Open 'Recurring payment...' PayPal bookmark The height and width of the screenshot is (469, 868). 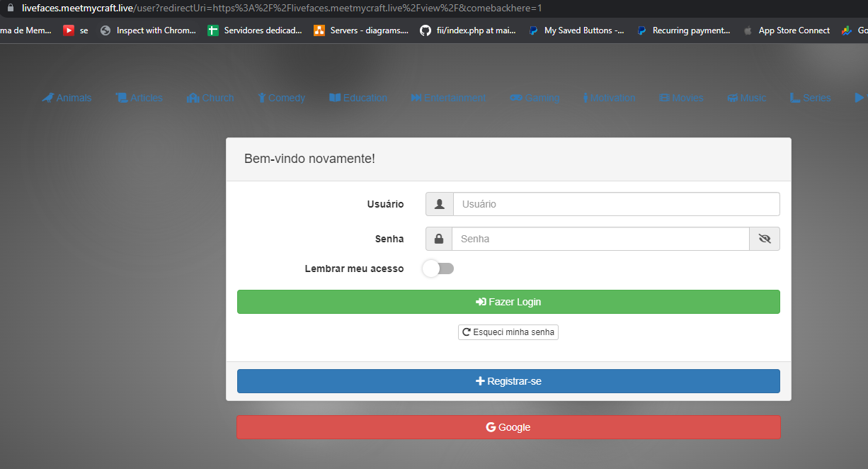click(x=683, y=30)
